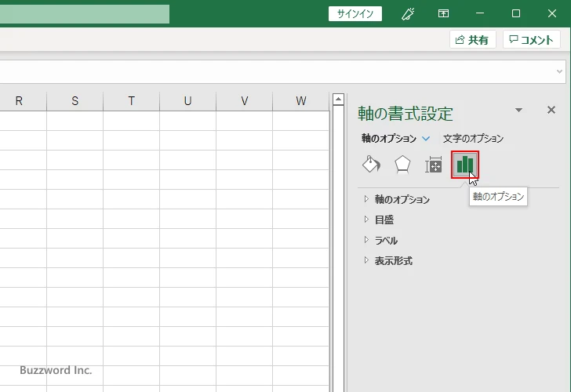
Task: Minimize the Excel window
Action: click(x=480, y=14)
